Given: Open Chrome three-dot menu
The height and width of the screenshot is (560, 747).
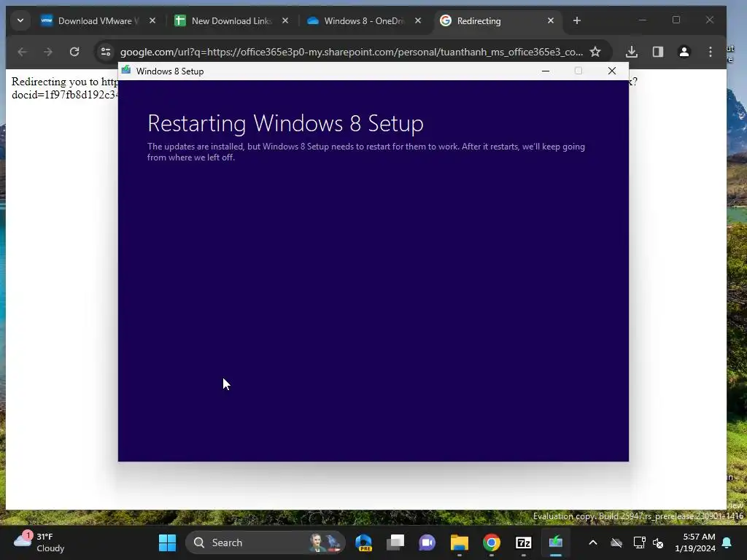Looking at the screenshot, I should (711, 52).
